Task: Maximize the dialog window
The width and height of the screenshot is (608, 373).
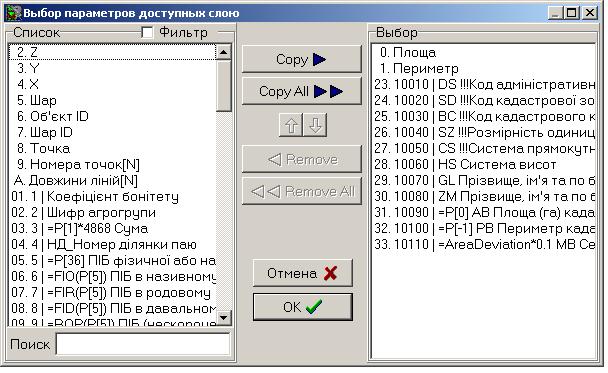Action: point(572,13)
